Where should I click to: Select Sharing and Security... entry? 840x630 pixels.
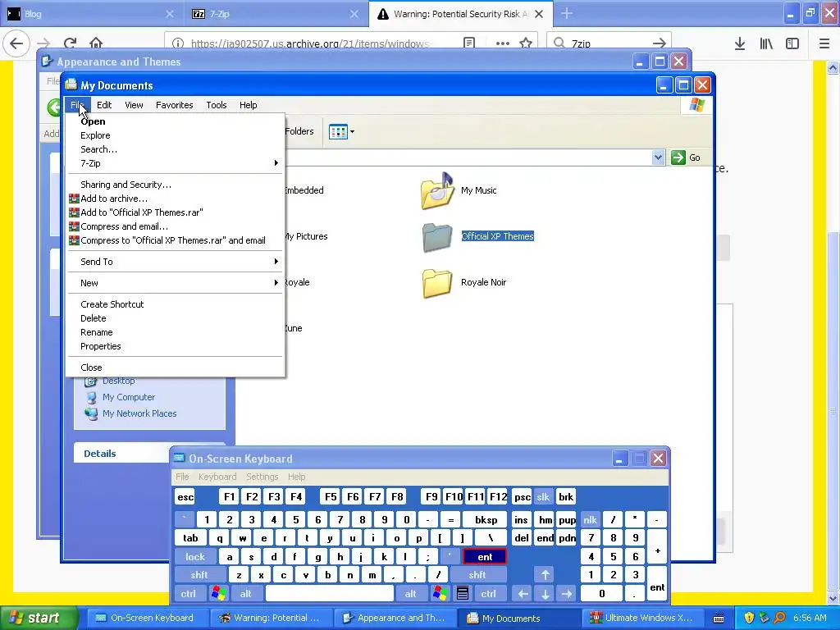point(175,185)
